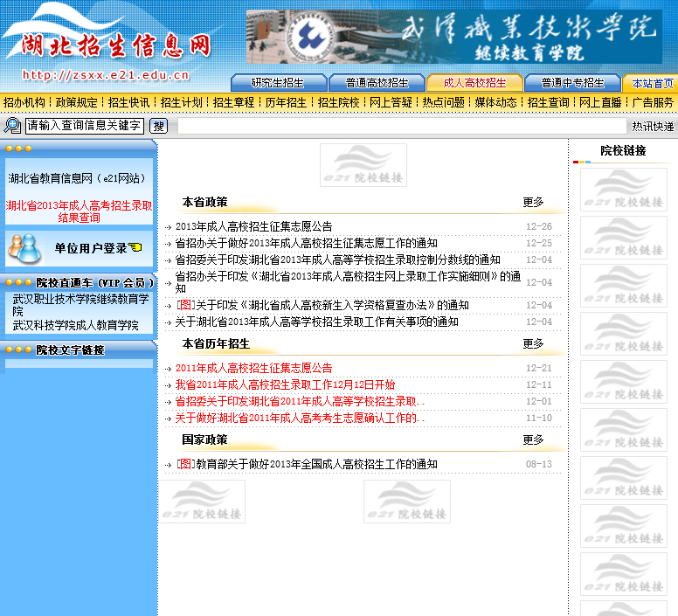Image resolution: width=678 pixels, height=616 pixels.
Task: Open 湖北省2013年成人高考招生录取结果查询 link
Action: coord(79,211)
